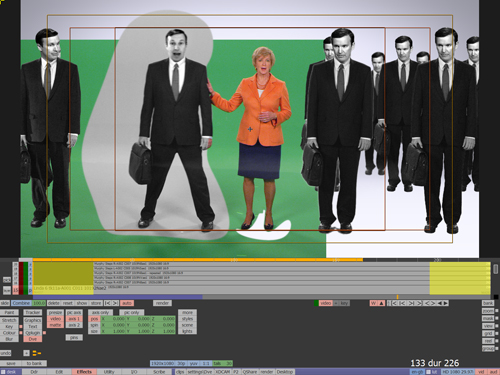Screen dimensions: 500x375
Task: Click the pos X value field
Action: pos(113,319)
